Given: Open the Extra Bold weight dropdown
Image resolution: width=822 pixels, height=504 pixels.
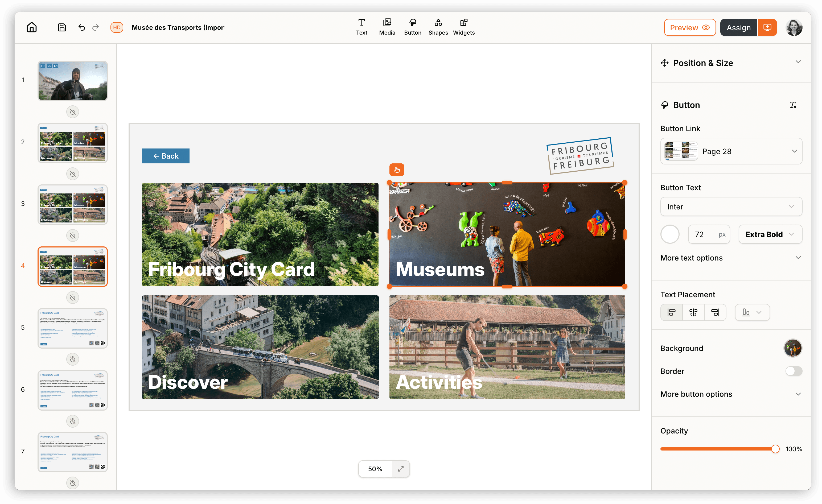Looking at the screenshot, I should click(x=770, y=234).
